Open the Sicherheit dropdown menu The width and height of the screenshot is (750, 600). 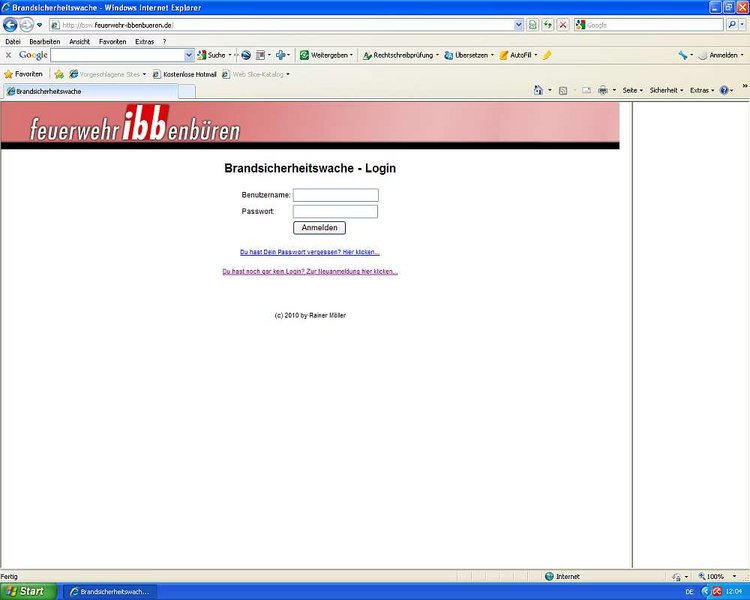[x=666, y=90]
